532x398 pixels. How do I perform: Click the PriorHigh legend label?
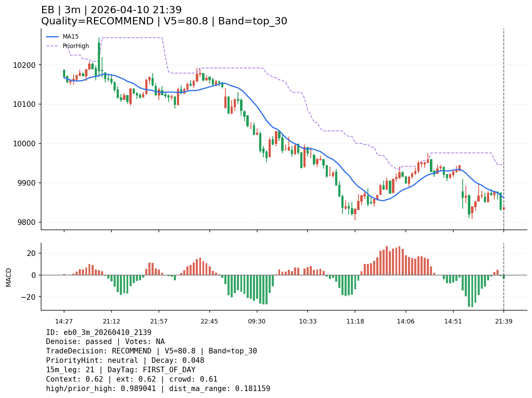click(76, 46)
